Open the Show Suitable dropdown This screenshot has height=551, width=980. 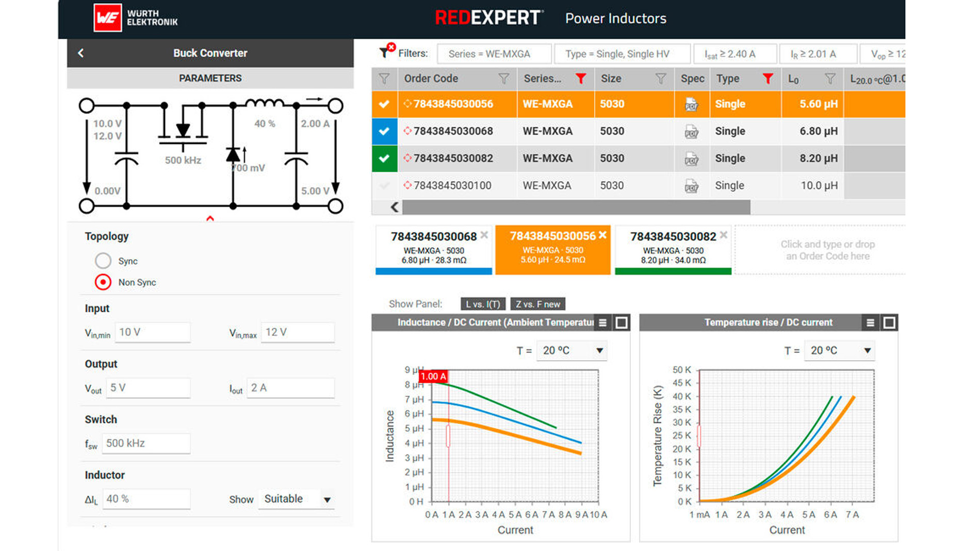(297, 499)
